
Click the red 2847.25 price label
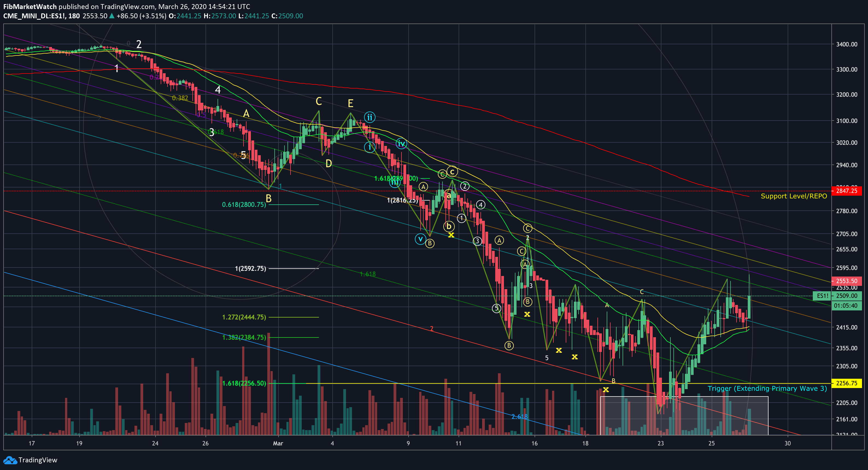tap(846, 191)
